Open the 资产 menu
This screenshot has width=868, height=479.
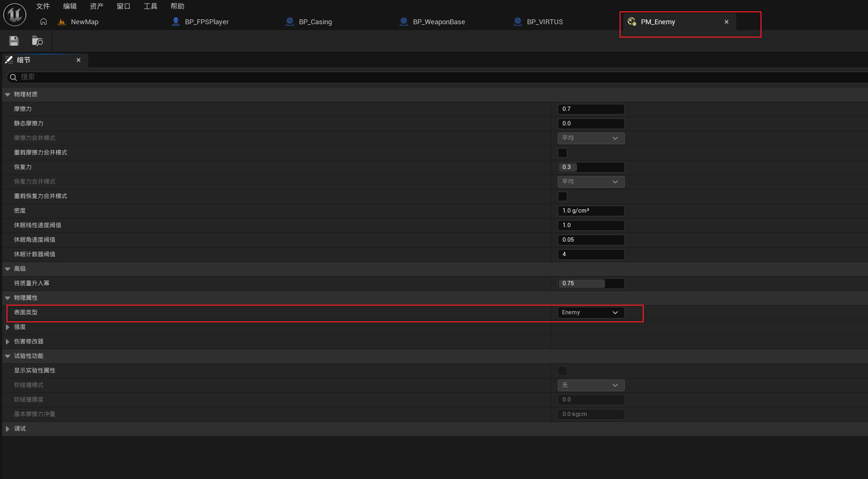(x=97, y=6)
